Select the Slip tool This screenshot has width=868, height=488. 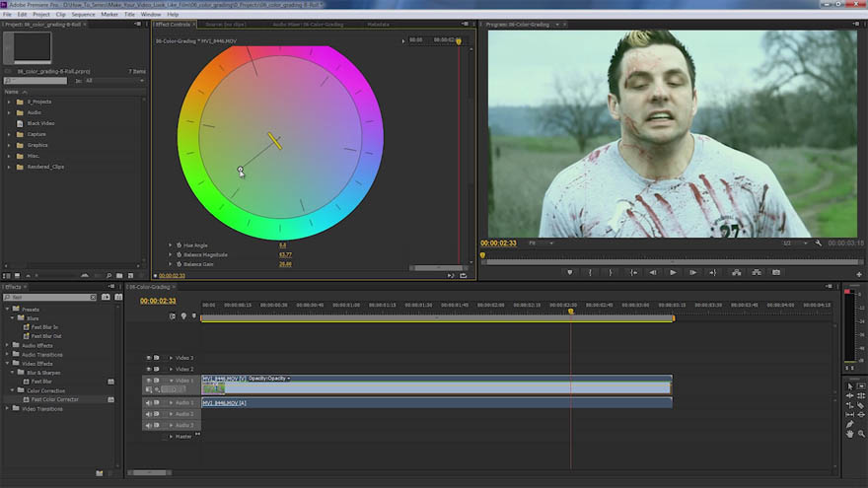[x=849, y=414]
